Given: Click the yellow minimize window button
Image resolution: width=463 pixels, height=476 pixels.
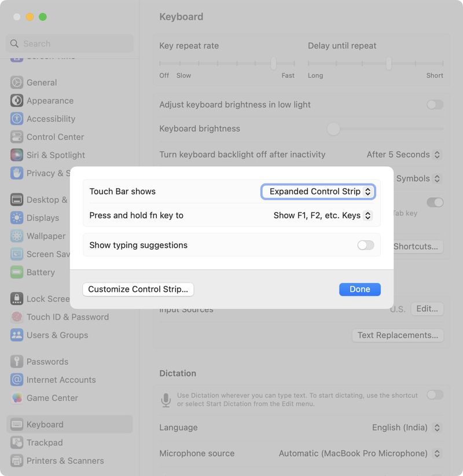Looking at the screenshot, I should [30, 17].
